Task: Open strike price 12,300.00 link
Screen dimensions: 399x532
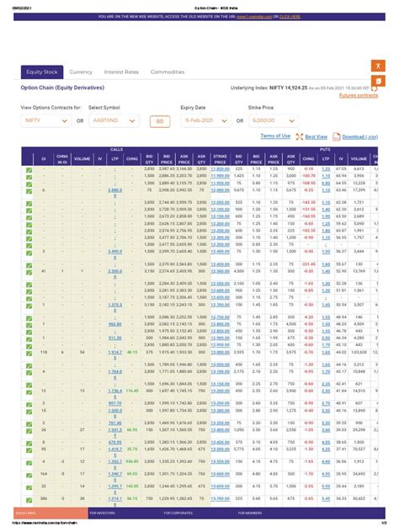Action: point(221,237)
